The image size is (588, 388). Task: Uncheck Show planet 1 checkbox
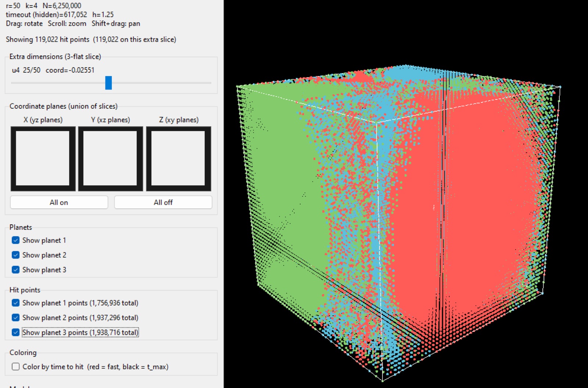point(15,240)
